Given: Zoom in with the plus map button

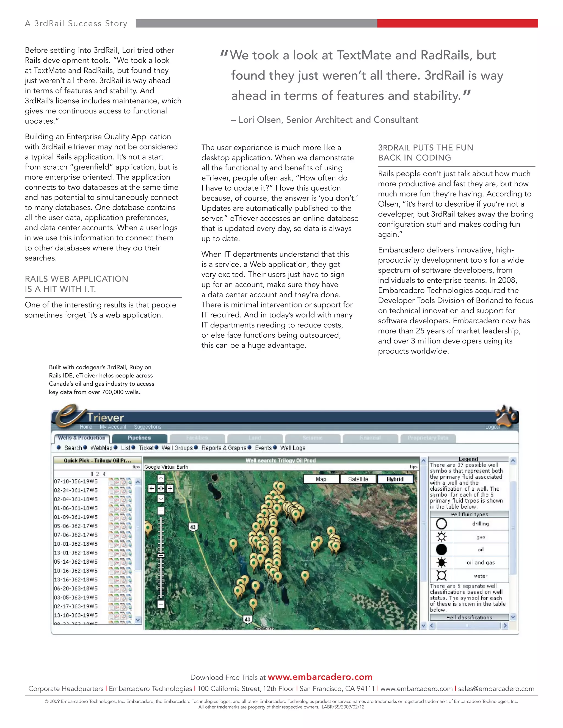Looking at the screenshot, I should pyautogui.click(x=161, y=511).
